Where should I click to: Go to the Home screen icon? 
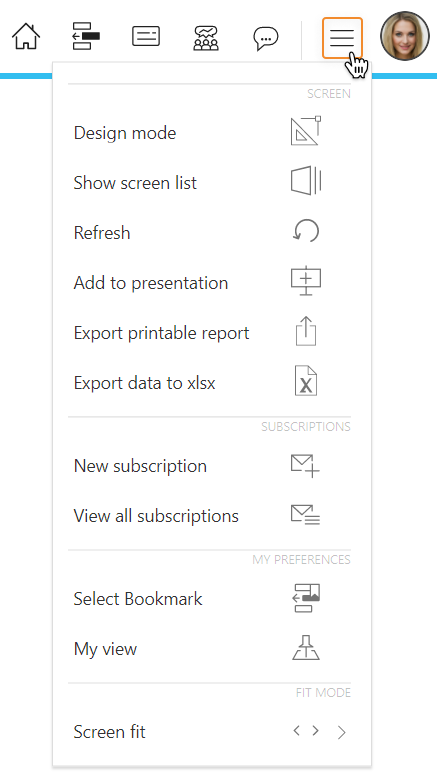click(26, 36)
